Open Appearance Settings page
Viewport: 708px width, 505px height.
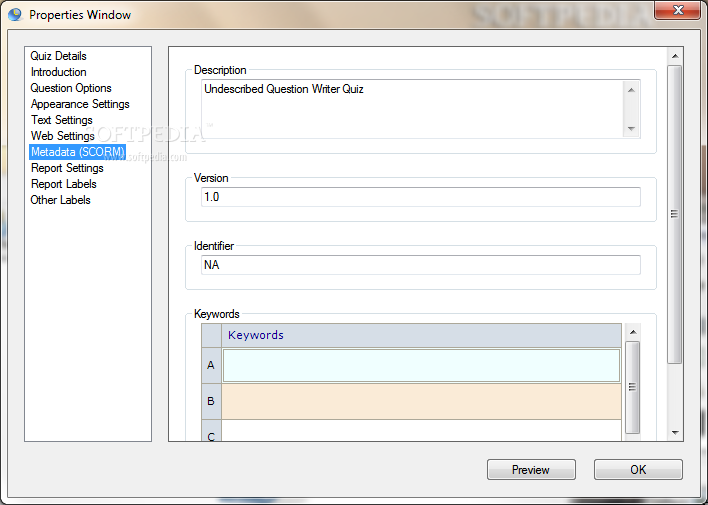click(x=80, y=104)
